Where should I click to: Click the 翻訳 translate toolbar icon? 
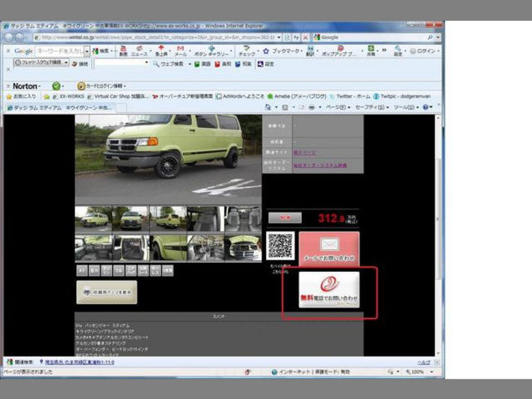[x=310, y=51]
